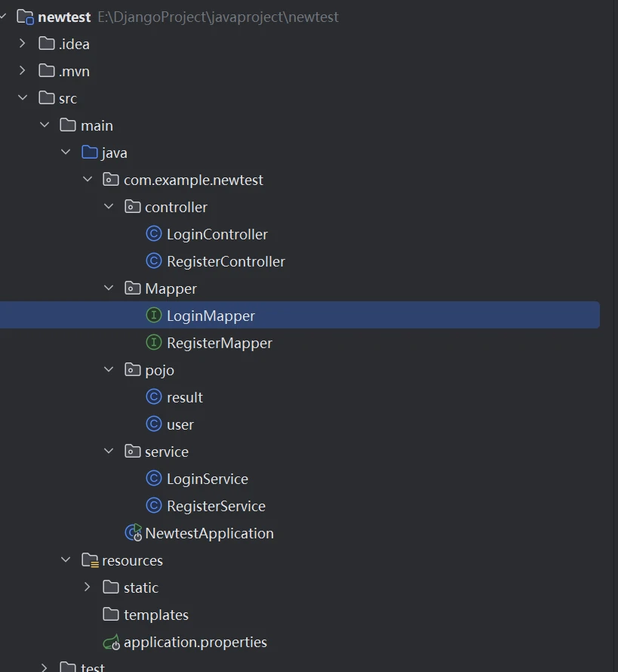Click the resources folder icon
This screenshot has height=672, width=618.
[90, 560]
